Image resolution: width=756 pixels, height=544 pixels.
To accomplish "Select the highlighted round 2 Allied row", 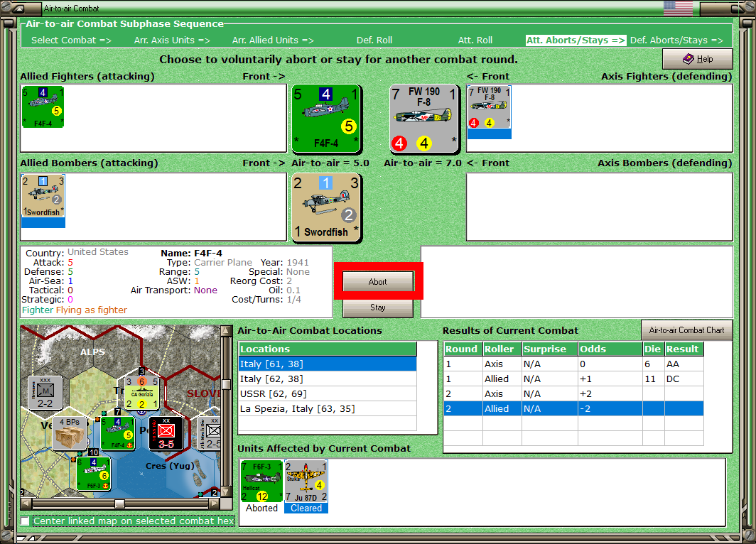I will [573, 408].
